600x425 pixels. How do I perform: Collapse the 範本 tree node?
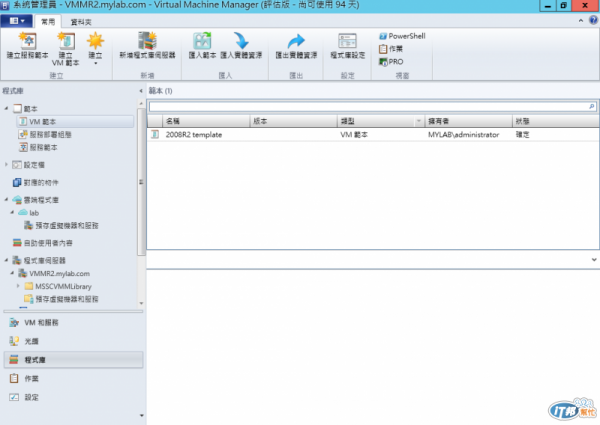pyautogui.click(x=6, y=108)
